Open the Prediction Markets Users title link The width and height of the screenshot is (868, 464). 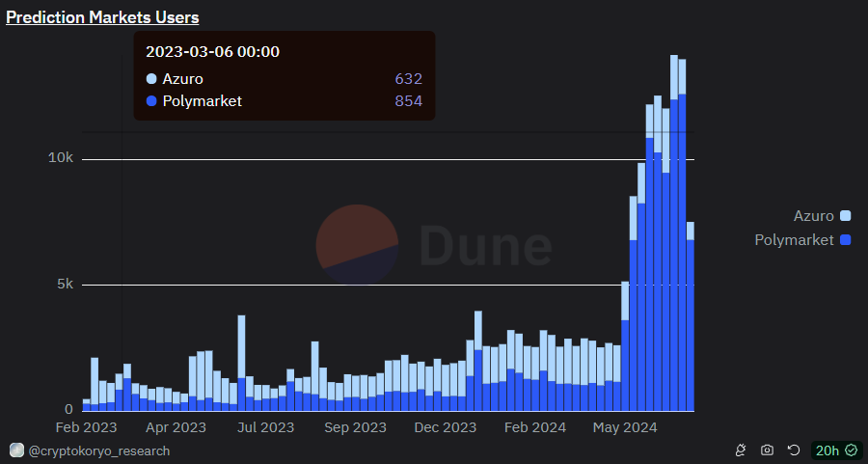coord(102,17)
